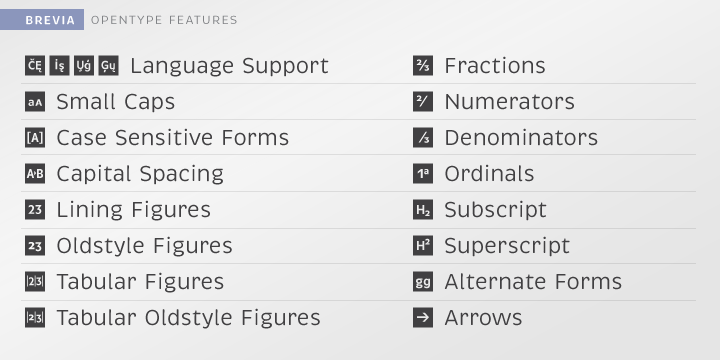Viewport: 720px width, 360px height.
Task: Choose the Subscript H2 icon
Action: click(422, 210)
